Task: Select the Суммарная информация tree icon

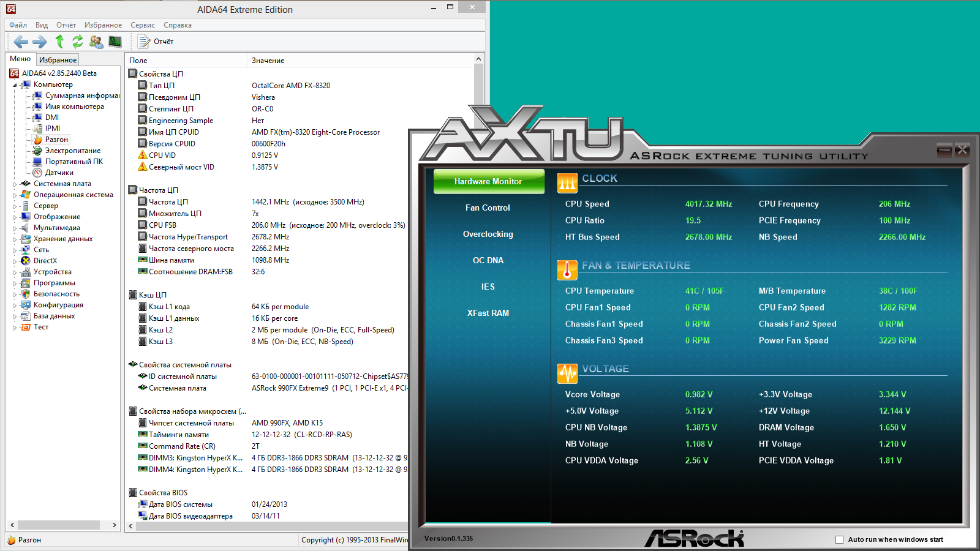Action: tap(37, 96)
